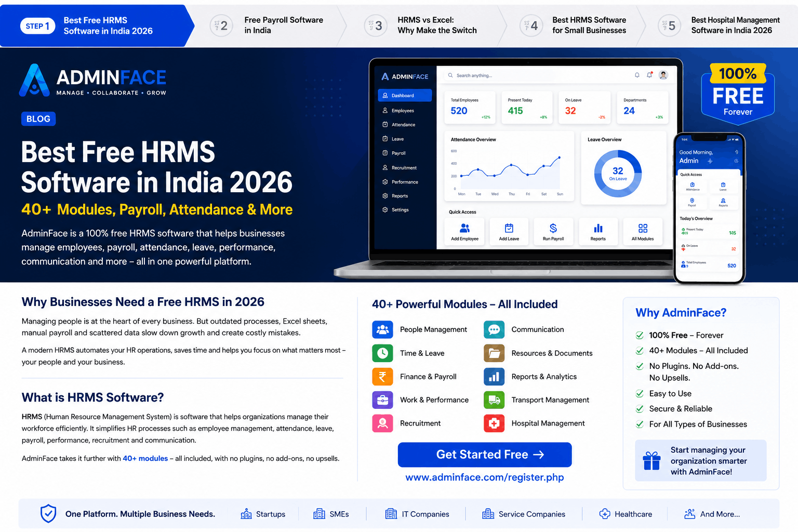The image size is (798, 532).
Task: Open www.adminface.com/register.php link
Action: point(485,477)
